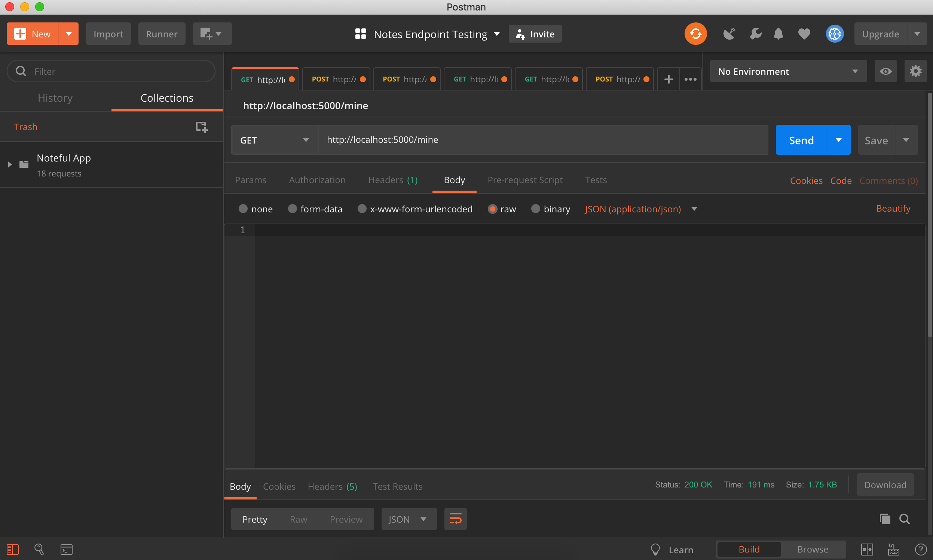Select the Preview response view
The image size is (933, 560).
[346, 519]
